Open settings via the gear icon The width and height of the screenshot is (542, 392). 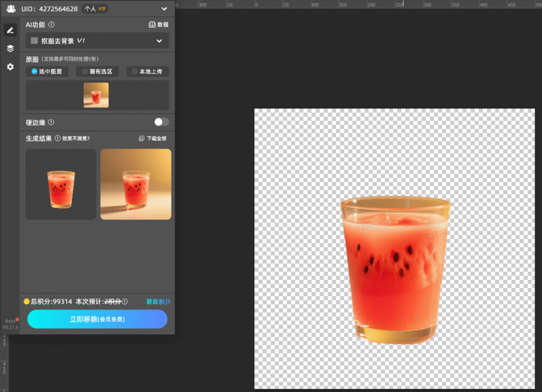pos(10,67)
